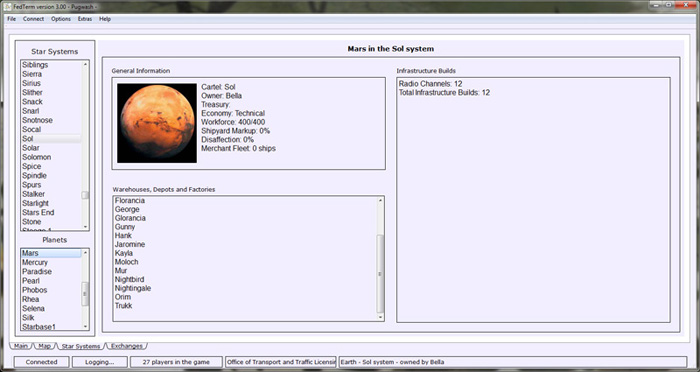This screenshot has height=372, width=700.
Task: Click warehouses list scroll-down arrow
Action: [380, 317]
